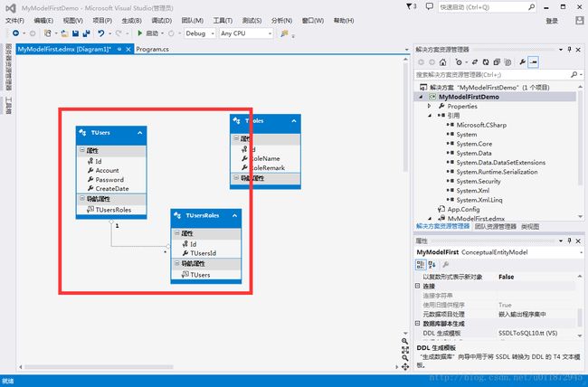The width and height of the screenshot is (588, 387).
Task: Click the Save All toolbar icon
Action: click(86, 33)
